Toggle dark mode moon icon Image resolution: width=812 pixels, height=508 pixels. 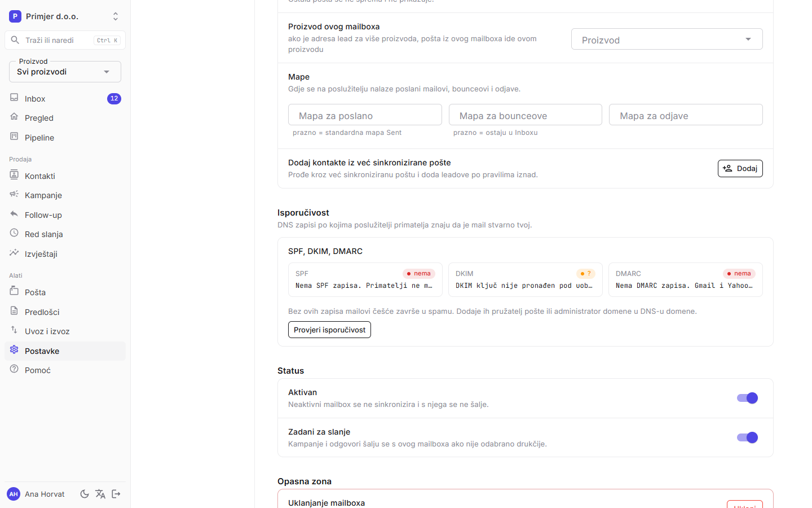tap(85, 494)
